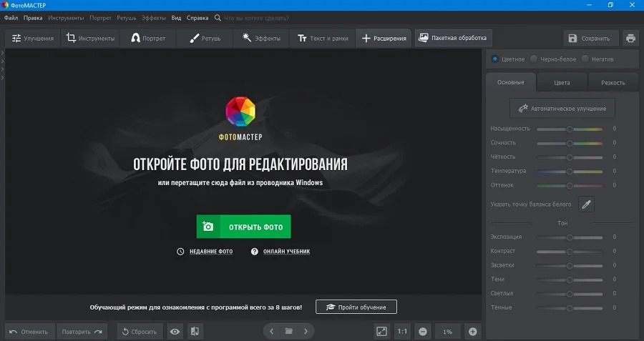The width and height of the screenshot is (644, 341).
Task: Click the printer icon
Action: 631,38
